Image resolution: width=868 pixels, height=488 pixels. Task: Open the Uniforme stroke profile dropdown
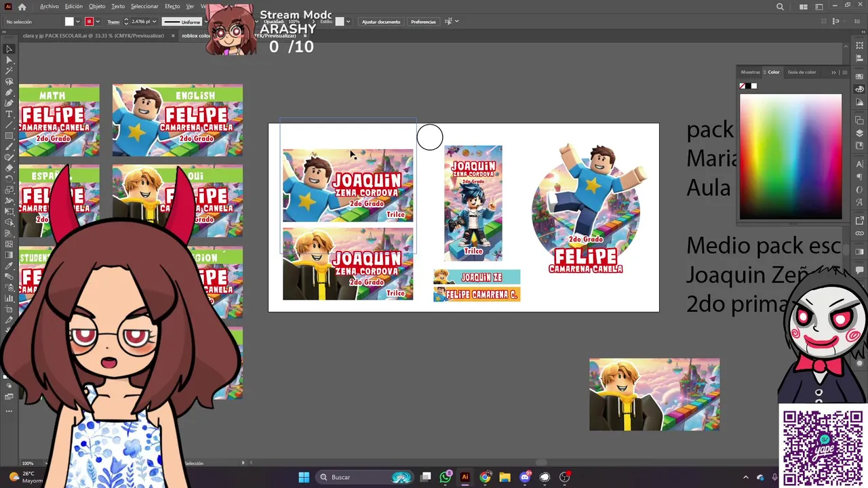(206, 22)
